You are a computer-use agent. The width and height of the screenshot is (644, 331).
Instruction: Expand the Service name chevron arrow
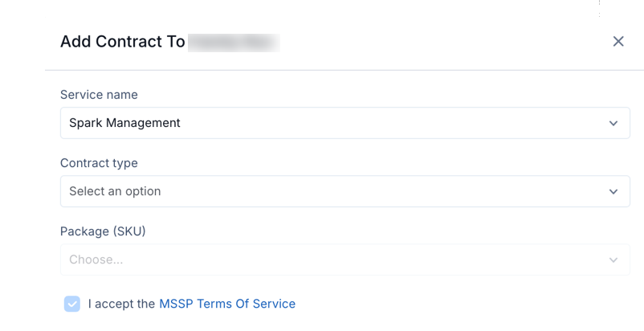(x=613, y=123)
